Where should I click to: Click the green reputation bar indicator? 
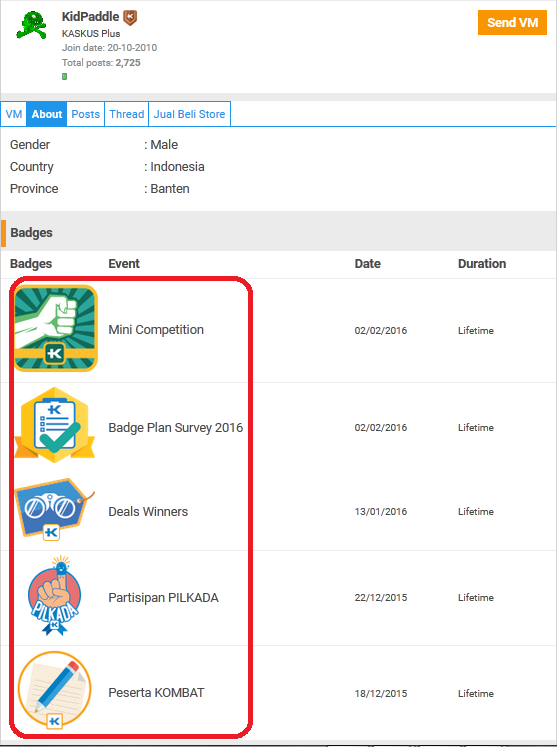(x=64, y=76)
